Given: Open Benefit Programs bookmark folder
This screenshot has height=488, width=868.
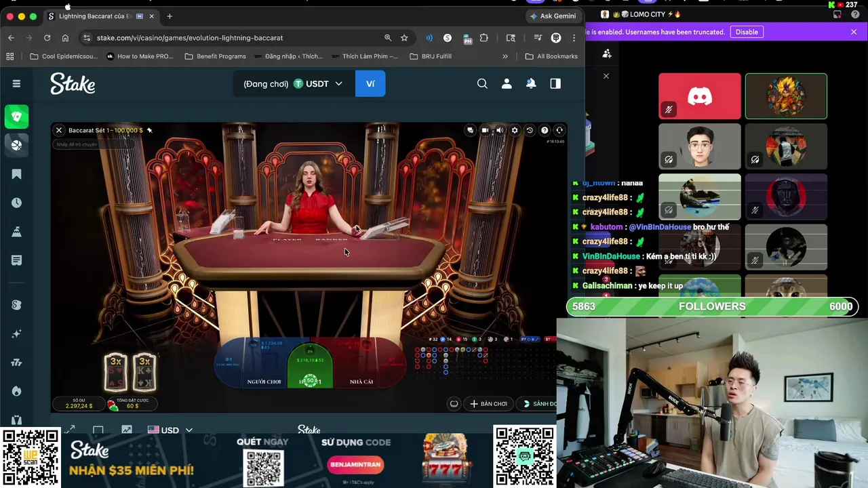Looking at the screenshot, I should pos(216,56).
